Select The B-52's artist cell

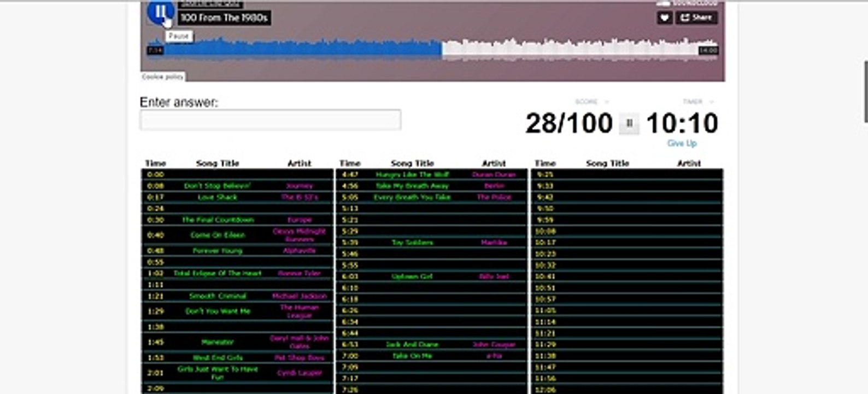point(299,197)
